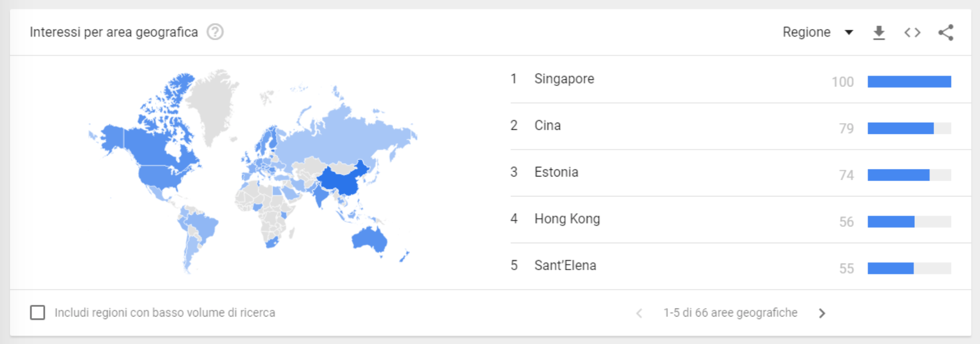This screenshot has width=980, height=344.
Task: Click the Regione dropdown arrow
Action: [x=849, y=33]
